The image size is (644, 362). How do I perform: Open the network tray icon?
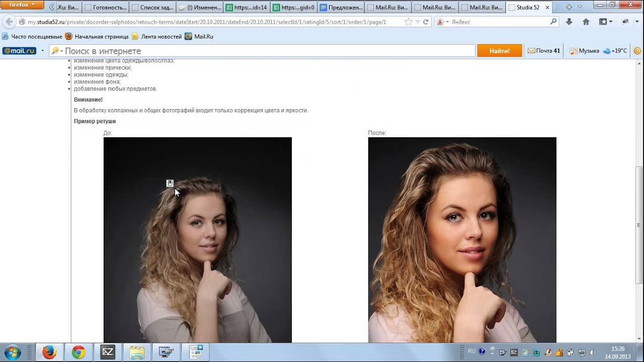(582, 352)
